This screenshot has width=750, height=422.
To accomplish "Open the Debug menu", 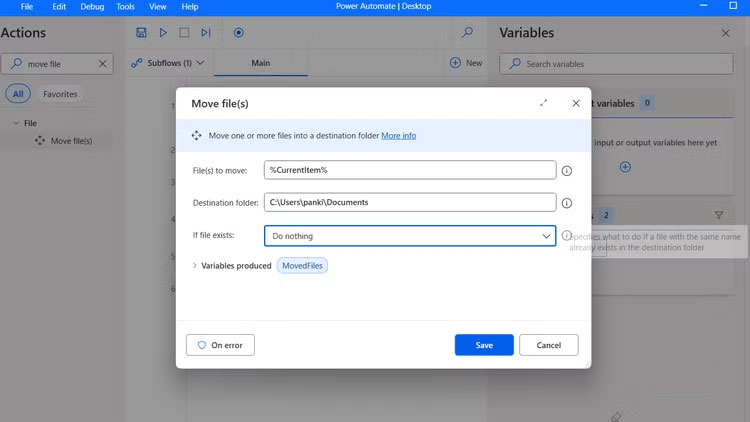I will (x=92, y=7).
